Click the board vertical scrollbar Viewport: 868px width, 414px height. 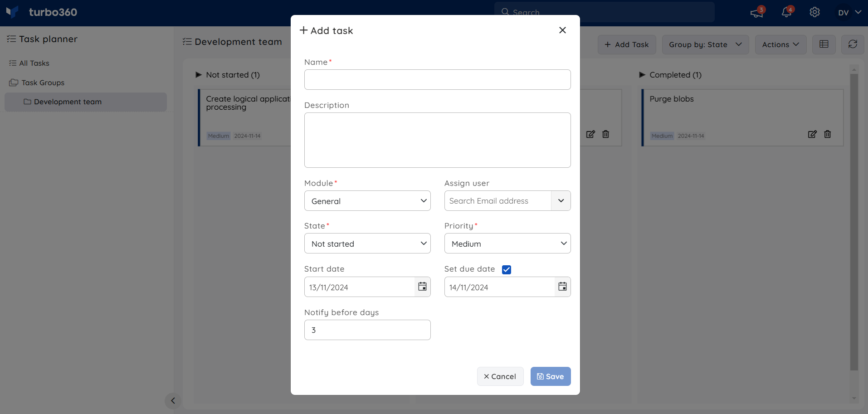tap(854, 222)
